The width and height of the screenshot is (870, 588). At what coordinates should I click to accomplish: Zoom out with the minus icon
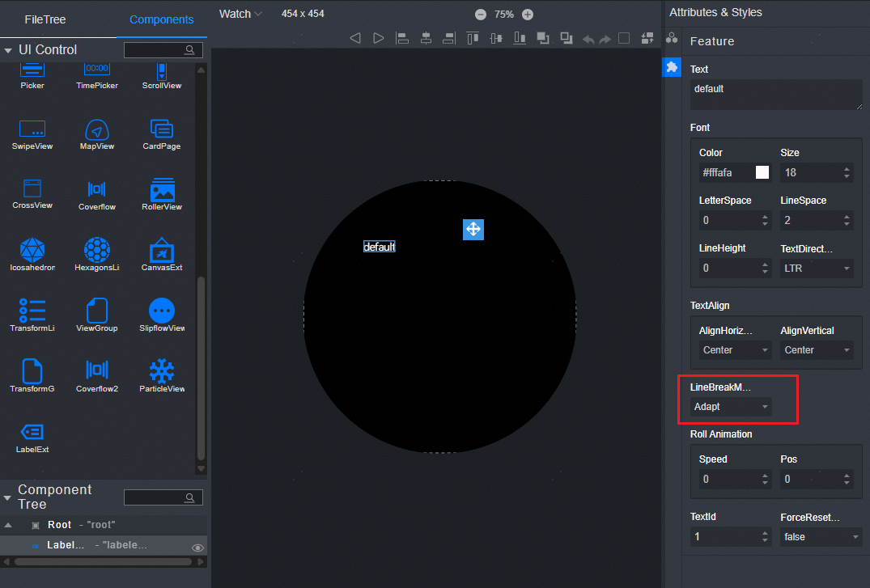481,15
